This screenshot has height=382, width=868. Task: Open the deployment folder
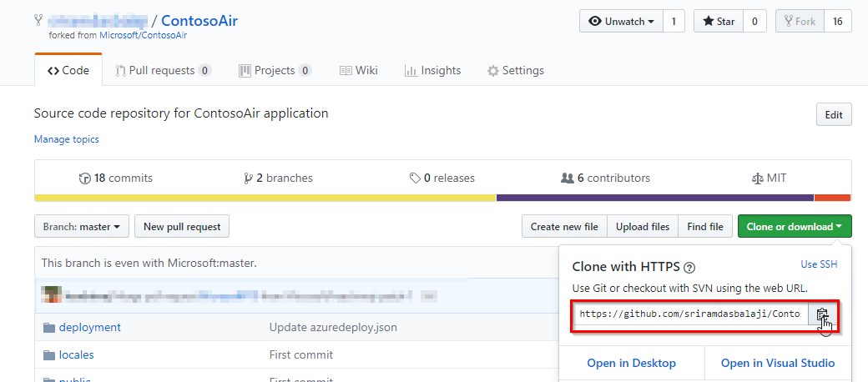[89, 327]
